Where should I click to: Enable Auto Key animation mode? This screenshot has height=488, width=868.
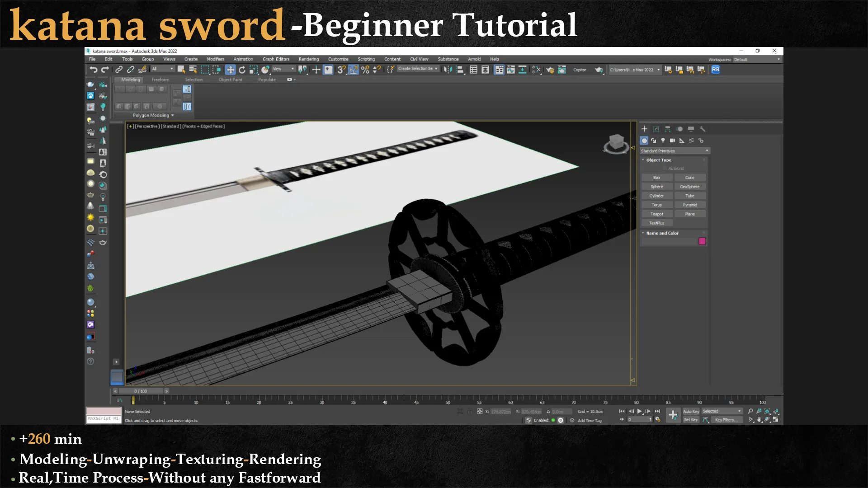point(690,411)
